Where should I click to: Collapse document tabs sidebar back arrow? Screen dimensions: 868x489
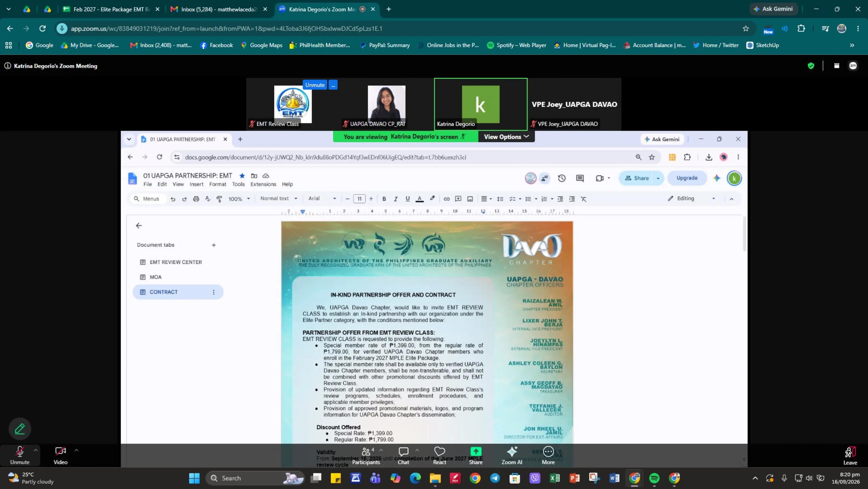click(x=139, y=226)
